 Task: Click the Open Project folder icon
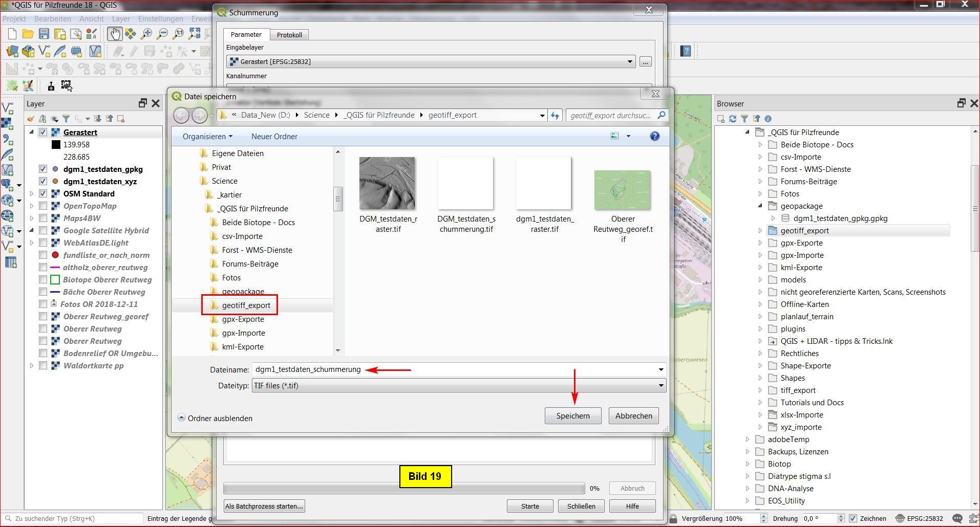click(x=28, y=34)
